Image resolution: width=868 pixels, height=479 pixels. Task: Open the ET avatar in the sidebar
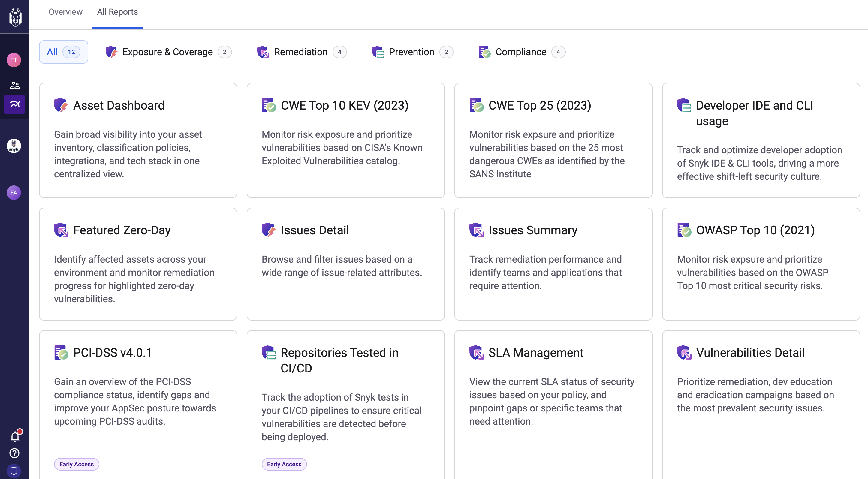14,60
